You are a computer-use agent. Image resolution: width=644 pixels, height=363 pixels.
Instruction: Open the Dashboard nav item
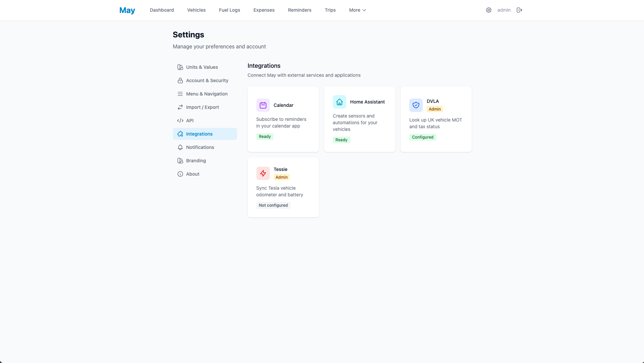(x=162, y=10)
